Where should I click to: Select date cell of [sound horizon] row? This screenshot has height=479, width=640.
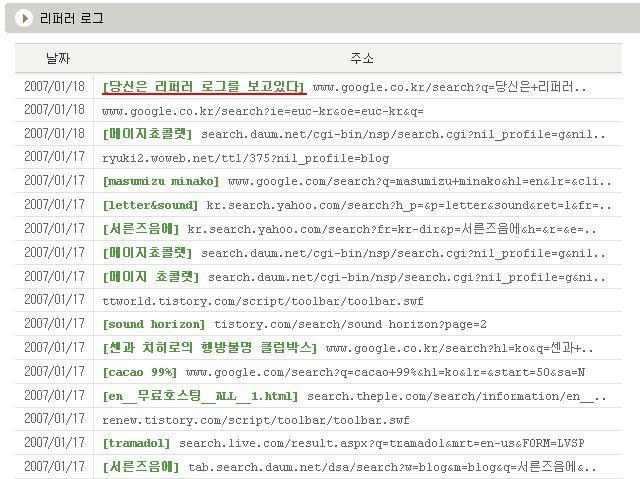(54, 324)
